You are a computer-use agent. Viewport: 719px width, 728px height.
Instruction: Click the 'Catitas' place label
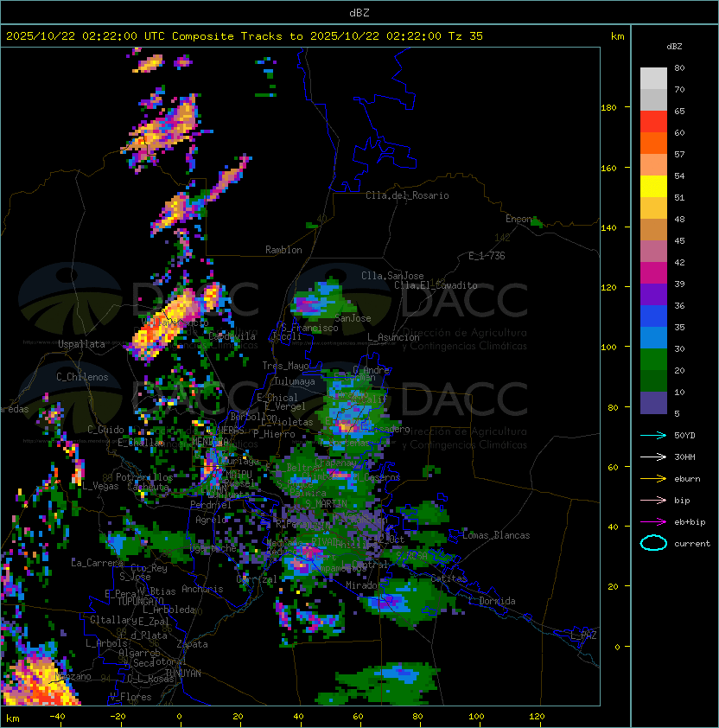coord(449,578)
